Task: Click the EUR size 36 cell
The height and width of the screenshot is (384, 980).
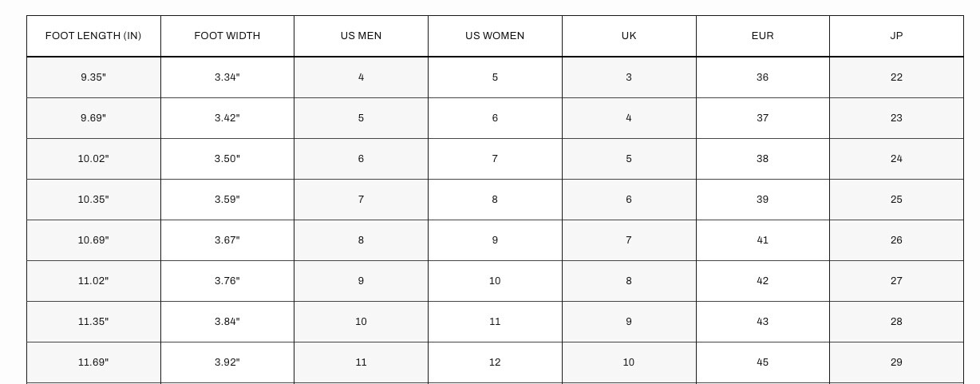Action: pyautogui.click(x=762, y=77)
